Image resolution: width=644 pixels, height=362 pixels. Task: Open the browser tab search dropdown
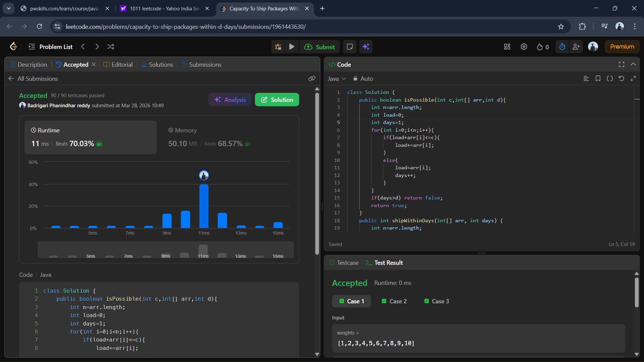[9, 8]
